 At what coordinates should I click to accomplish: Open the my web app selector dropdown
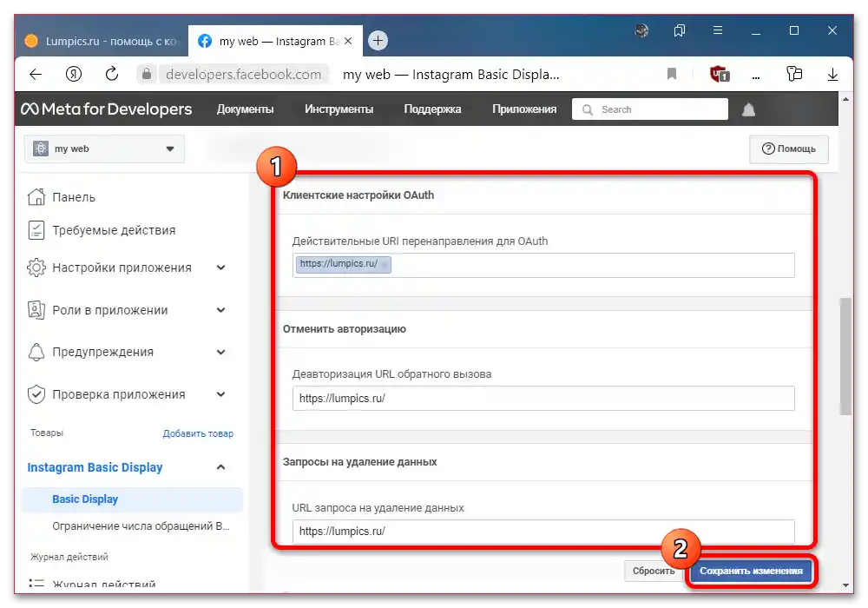coord(104,149)
